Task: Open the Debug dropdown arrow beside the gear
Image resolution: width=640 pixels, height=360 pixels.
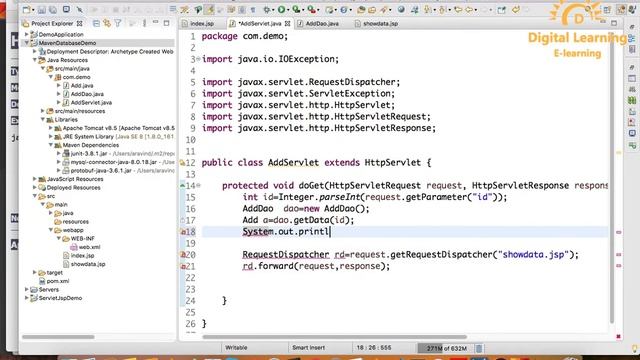Action: (273, 10)
